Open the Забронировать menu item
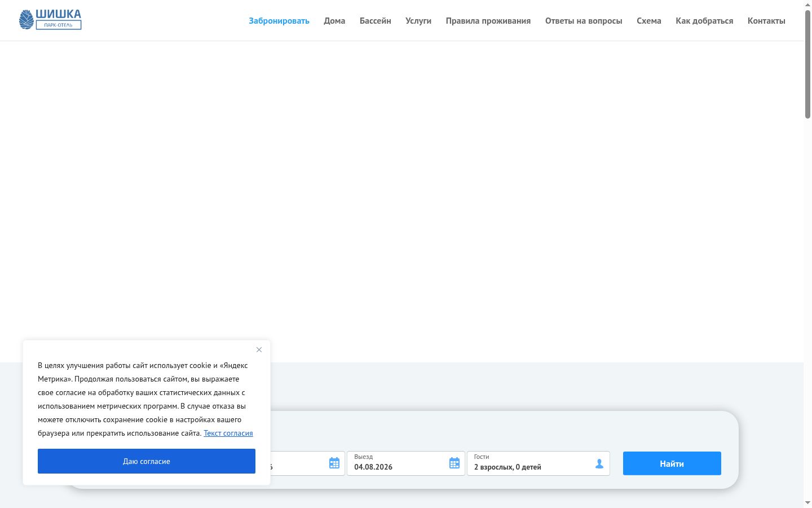The image size is (812, 508). pyautogui.click(x=279, y=21)
